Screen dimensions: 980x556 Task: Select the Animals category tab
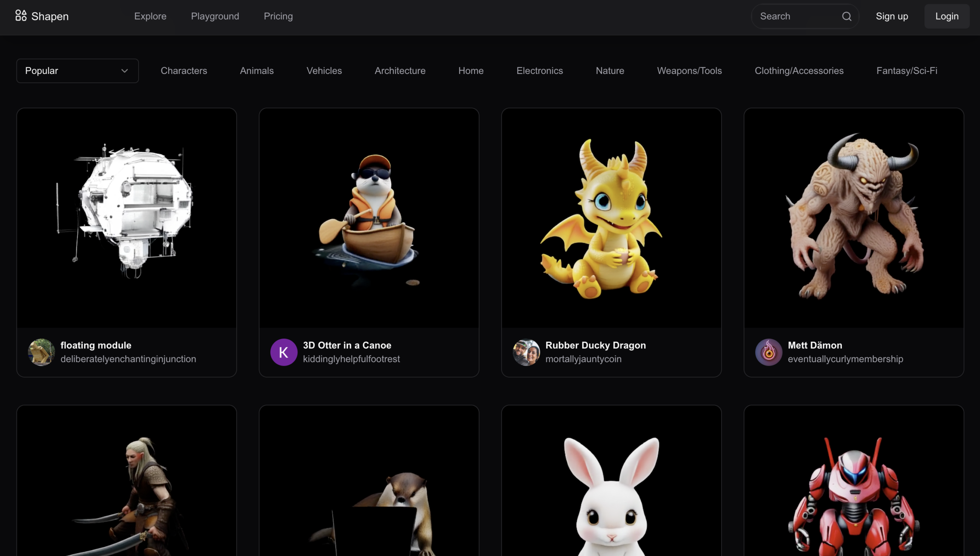click(256, 71)
